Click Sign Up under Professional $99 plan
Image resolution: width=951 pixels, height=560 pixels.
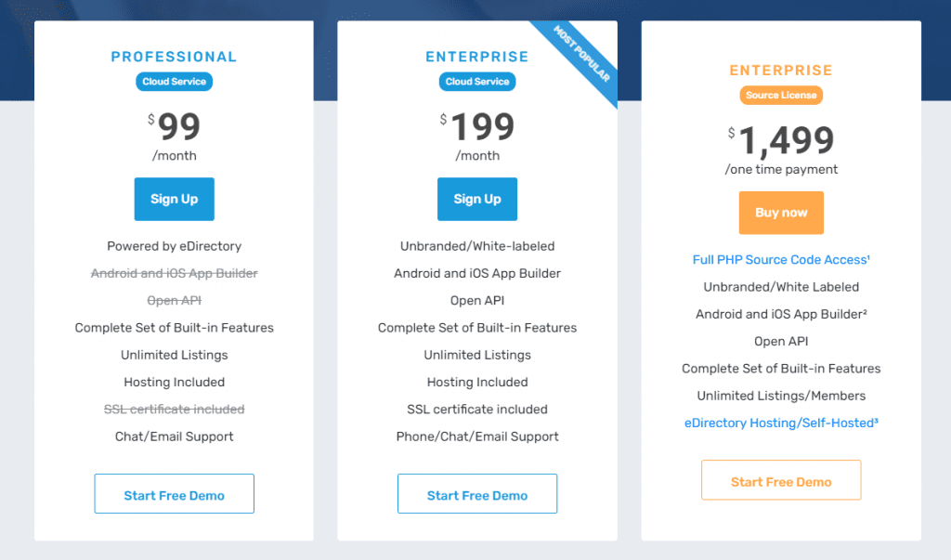coord(174,199)
